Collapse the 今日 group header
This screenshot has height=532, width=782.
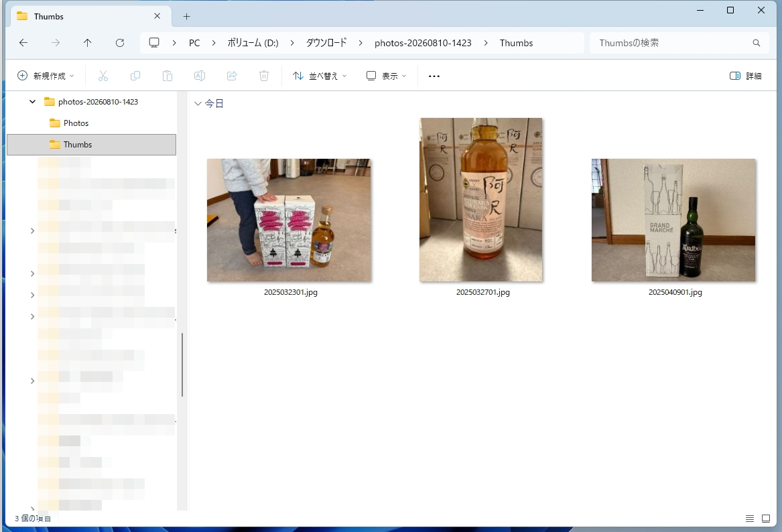[198, 104]
